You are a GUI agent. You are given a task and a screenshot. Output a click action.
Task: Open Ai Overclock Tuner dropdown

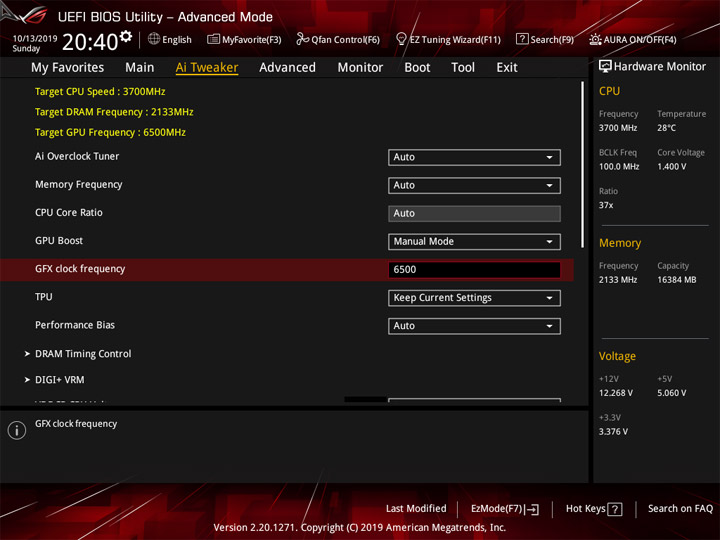474,157
